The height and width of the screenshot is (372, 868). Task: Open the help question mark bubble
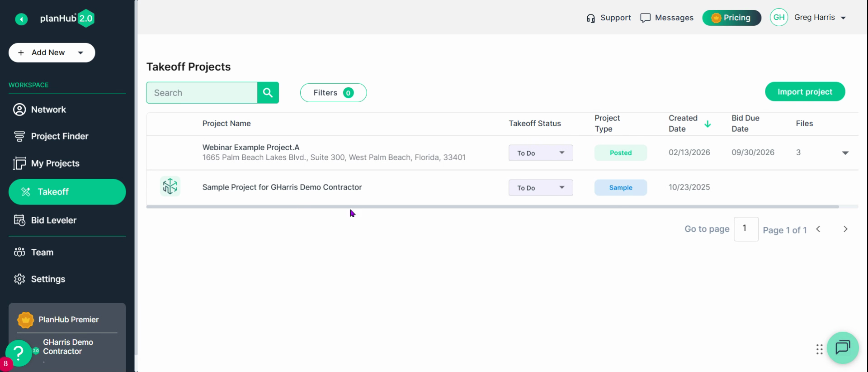pos(19,353)
